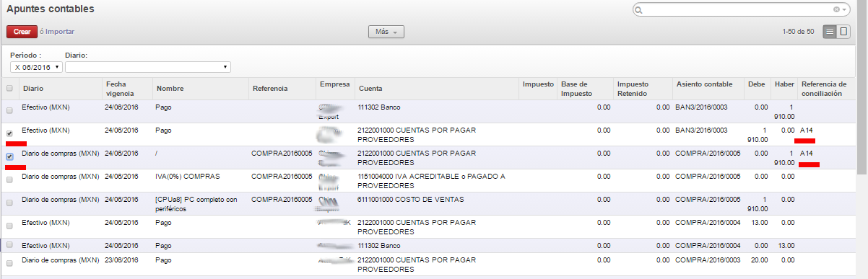Check the [CPUa8] PC completo row checkbox
Image resolution: width=868 pixels, height=279 pixels.
(9, 203)
